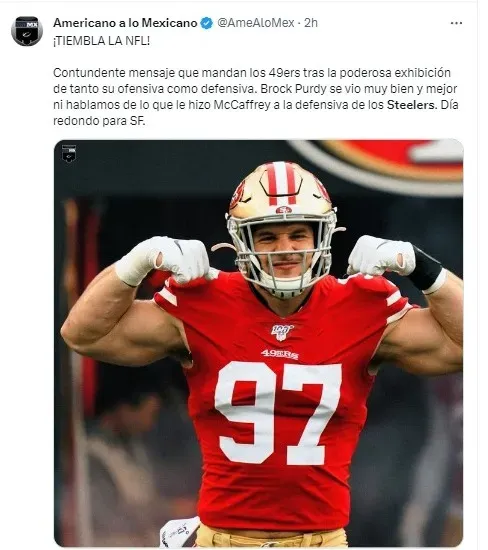Viewport: 488px width, 550px height.
Task: Click the blurred 49ers logo in background
Action: tap(379, 165)
